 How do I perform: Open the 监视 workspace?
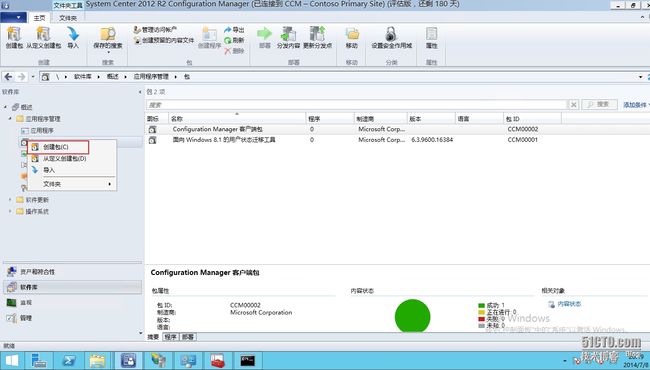(x=73, y=302)
